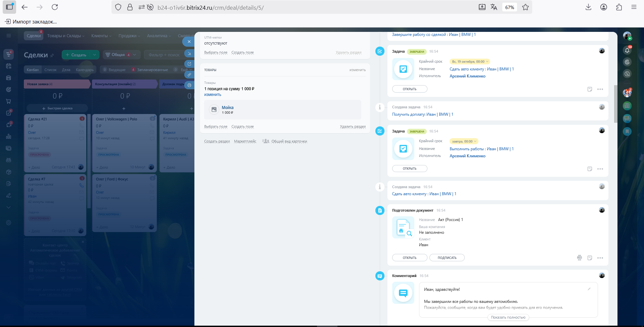Switch to Список view tab
Screen dimensions: 644x327
[50, 70]
